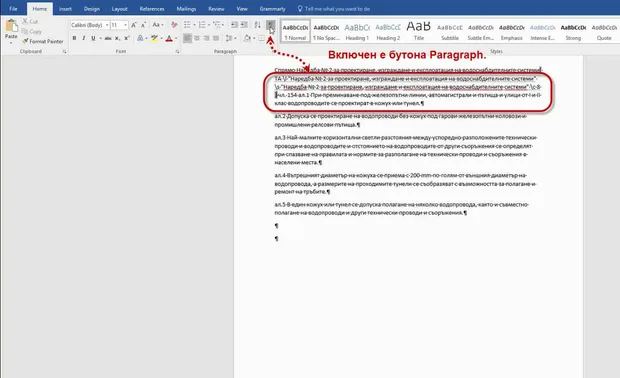Toggle Show/Hide paragraph marks button

tap(270, 25)
